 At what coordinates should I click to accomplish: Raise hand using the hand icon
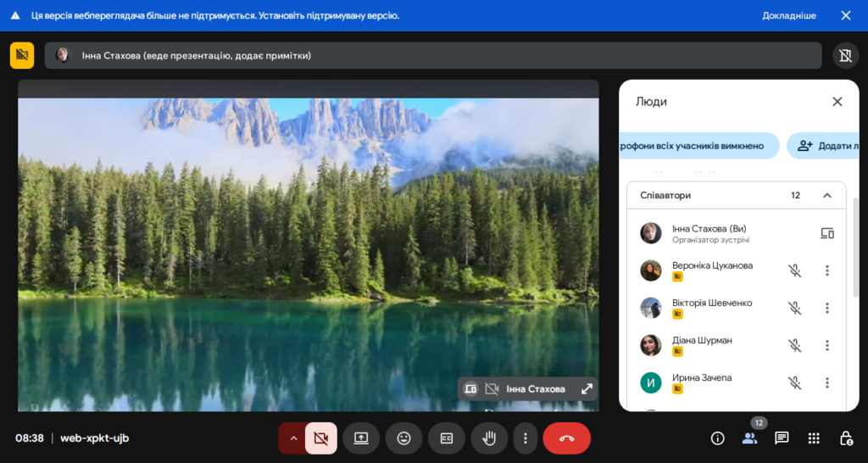489,438
